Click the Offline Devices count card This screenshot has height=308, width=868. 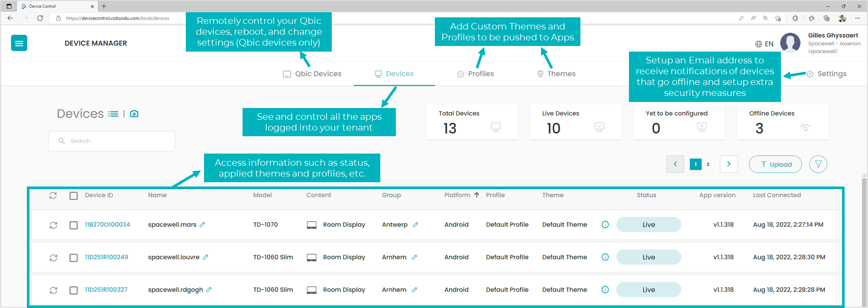(x=783, y=122)
